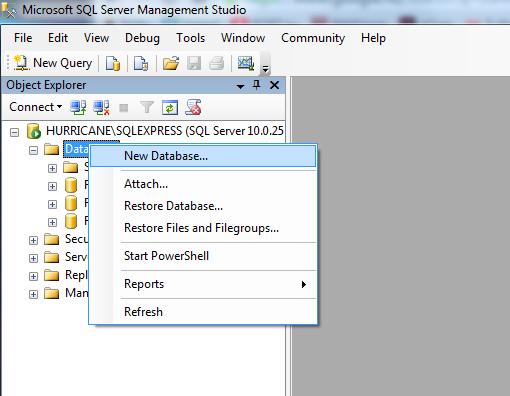
Task: Click the Print icon in the toolbar
Action: pyautogui.click(x=217, y=63)
